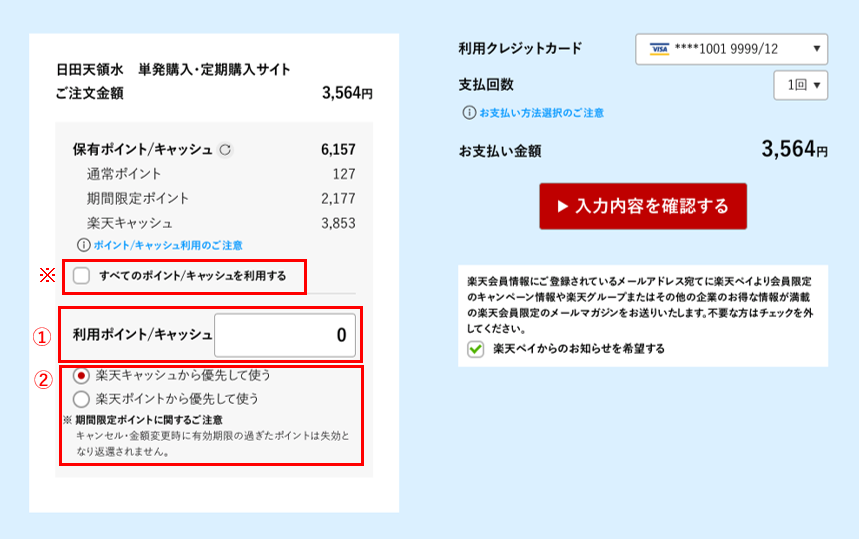This screenshot has height=539, width=859.
Task: Click the red ① annotation marker
Action: point(41,337)
